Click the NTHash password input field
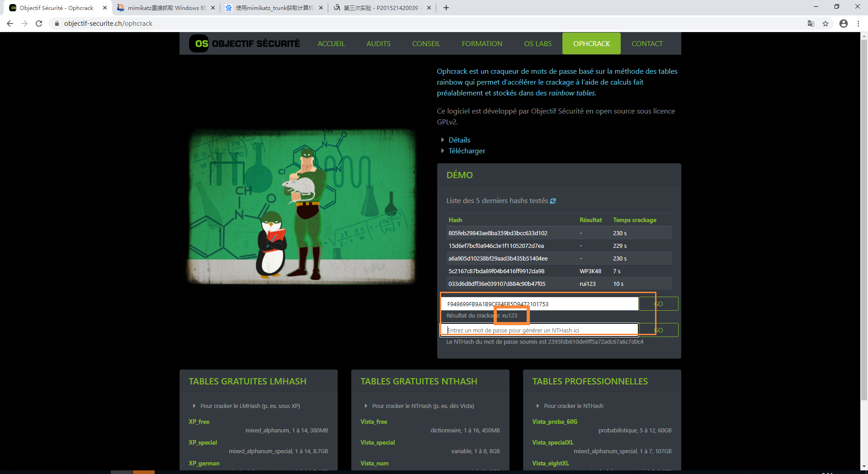Viewport: 868px width, 474px height. click(x=540, y=330)
